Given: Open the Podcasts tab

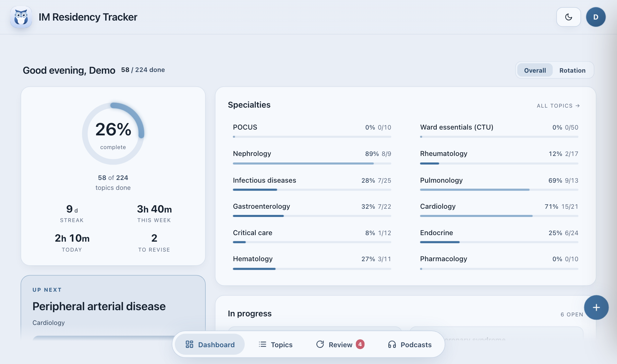Looking at the screenshot, I should point(410,344).
